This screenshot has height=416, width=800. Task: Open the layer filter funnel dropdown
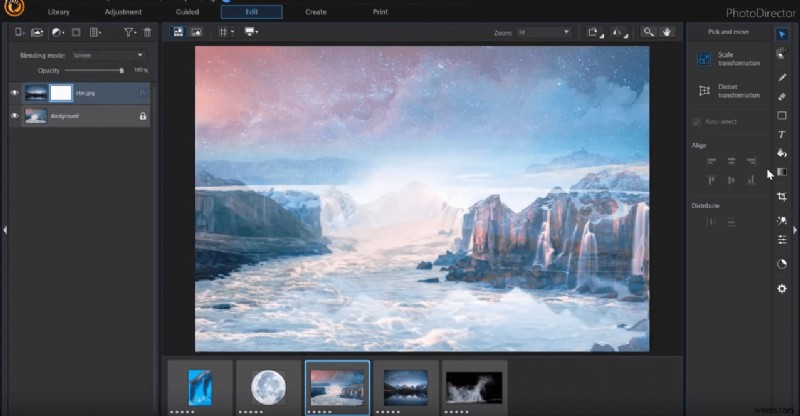tap(130, 32)
